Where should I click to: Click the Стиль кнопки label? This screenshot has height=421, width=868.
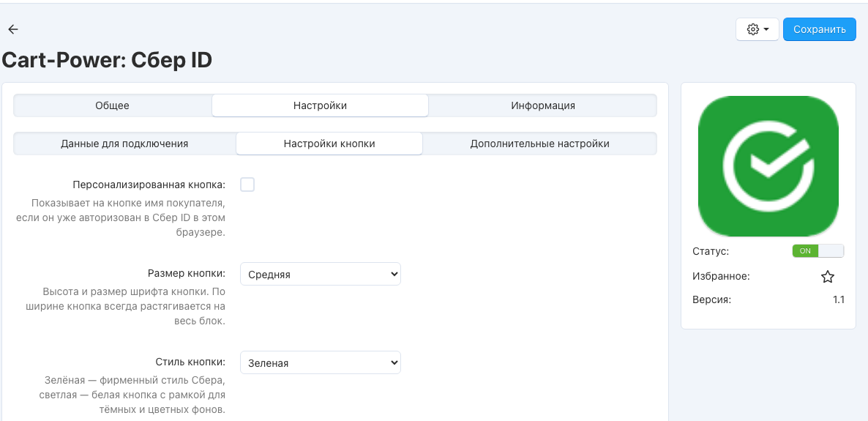click(190, 362)
